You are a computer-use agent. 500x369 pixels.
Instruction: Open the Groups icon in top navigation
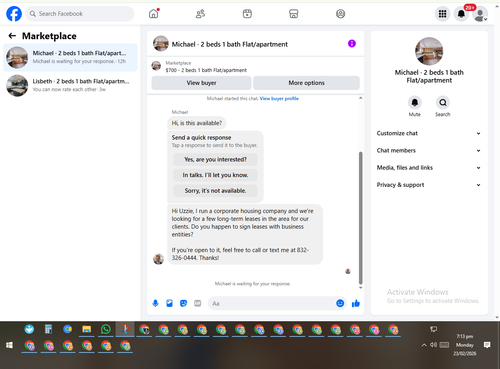[x=340, y=14]
